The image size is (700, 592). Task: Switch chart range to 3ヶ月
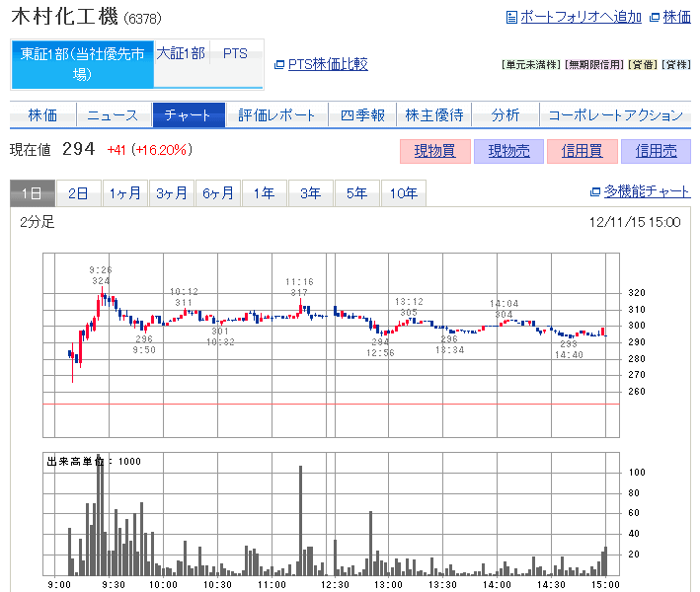click(x=172, y=193)
